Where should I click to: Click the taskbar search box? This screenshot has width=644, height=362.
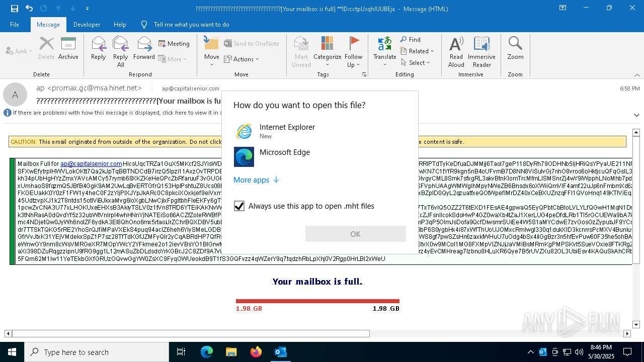click(97, 352)
